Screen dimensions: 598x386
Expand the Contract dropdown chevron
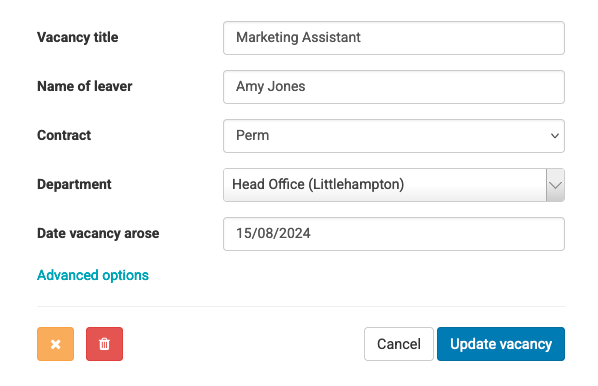tap(555, 136)
